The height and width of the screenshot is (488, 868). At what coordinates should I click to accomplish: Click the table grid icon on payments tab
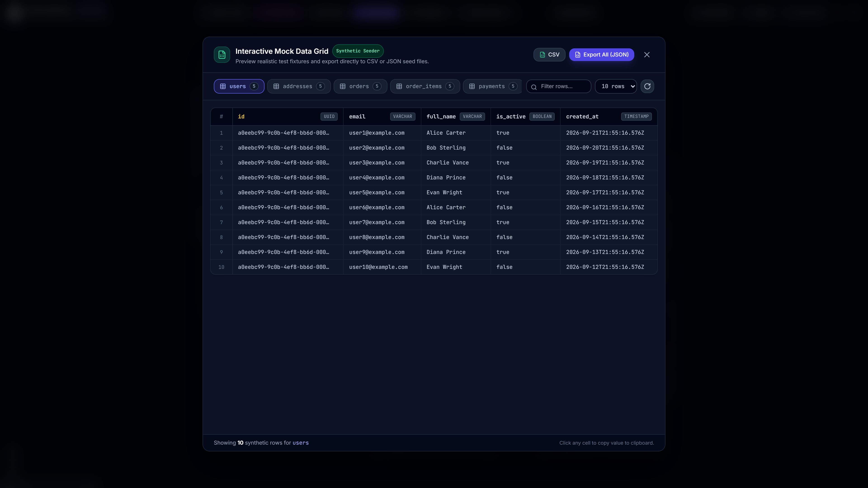coord(472,86)
